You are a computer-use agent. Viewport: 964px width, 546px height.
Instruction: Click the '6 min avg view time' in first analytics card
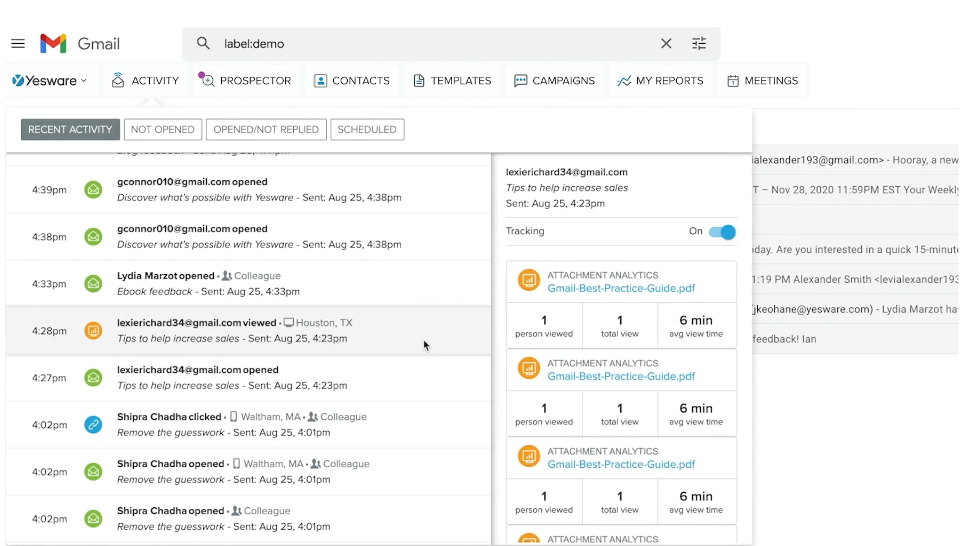click(x=696, y=326)
